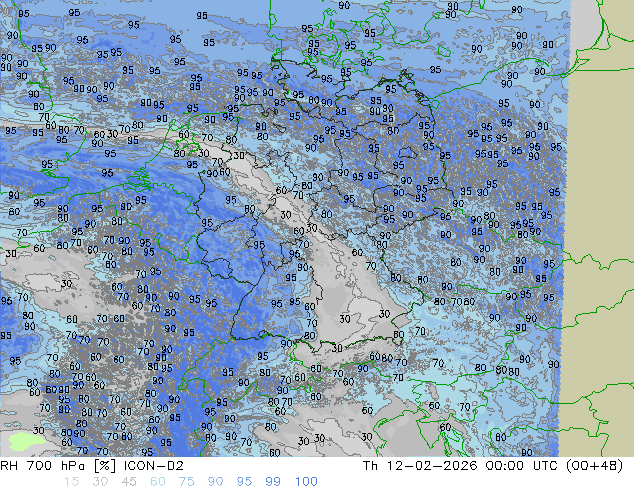Click the legend value 100

coord(306,482)
